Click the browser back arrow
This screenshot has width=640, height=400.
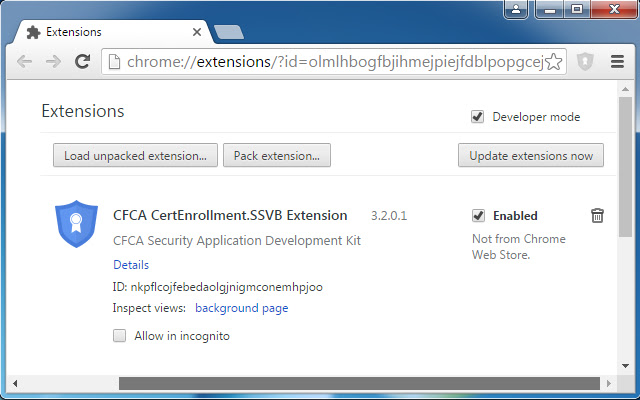pos(24,62)
